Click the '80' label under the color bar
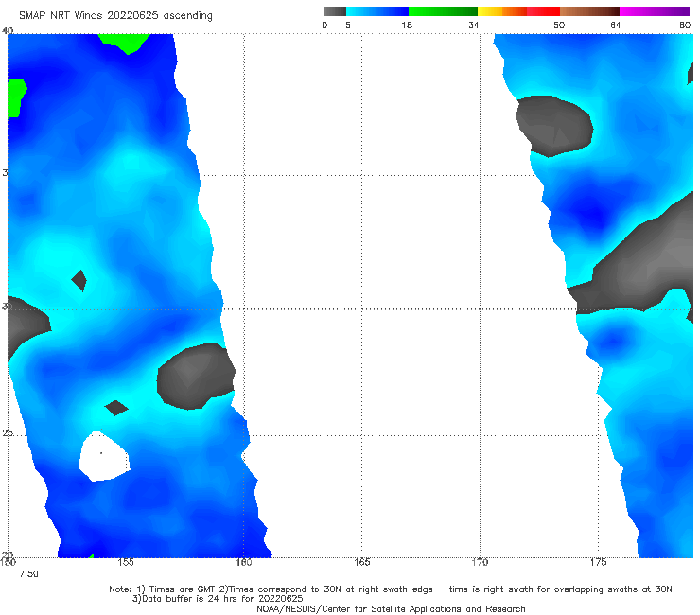700x615 pixels. pyautogui.click(x=685, y=26)
